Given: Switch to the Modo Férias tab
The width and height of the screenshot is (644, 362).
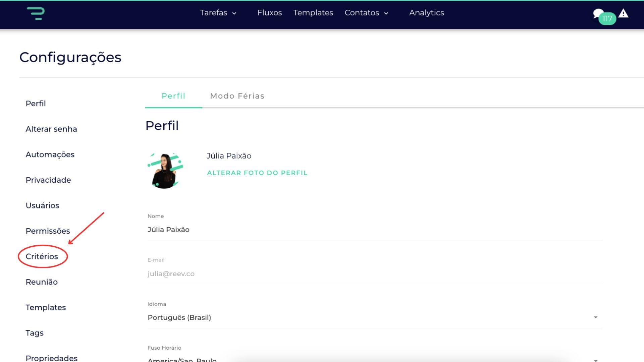Looking at the screenshot, I should (237, 96).
